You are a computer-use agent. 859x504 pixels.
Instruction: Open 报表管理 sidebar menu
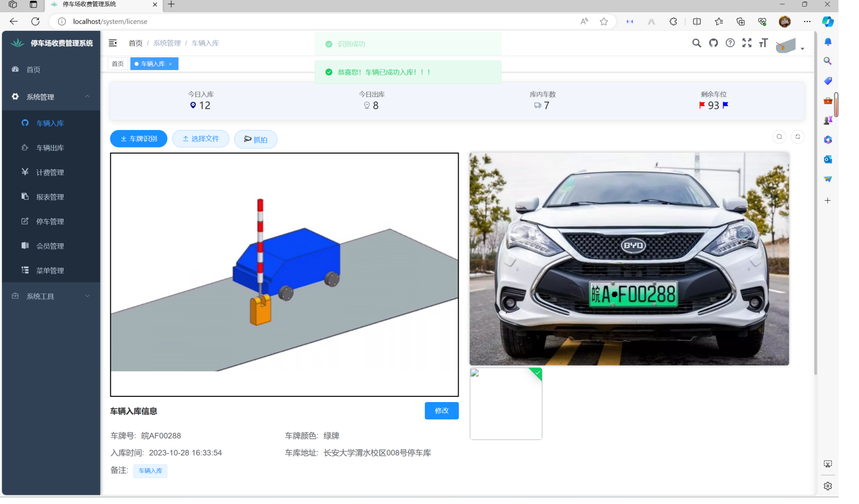(51, 197)
